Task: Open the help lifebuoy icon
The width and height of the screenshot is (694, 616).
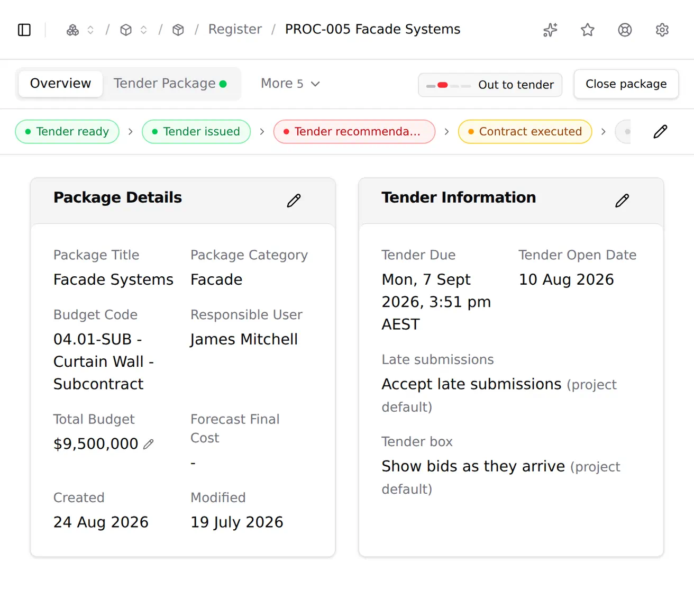Action: (625, 30)
